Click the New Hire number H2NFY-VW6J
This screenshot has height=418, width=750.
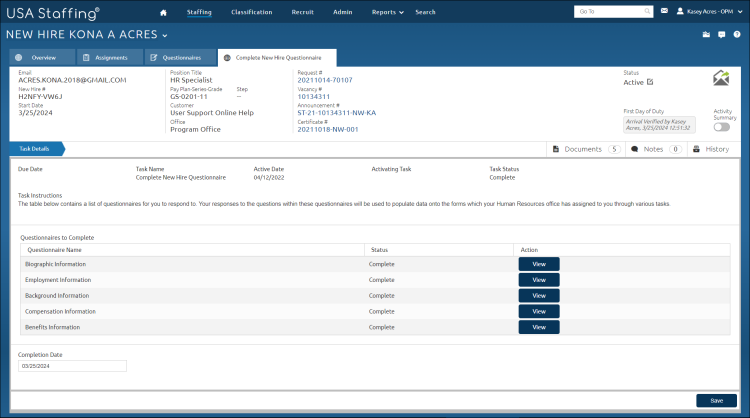click(x=40, y=97)
